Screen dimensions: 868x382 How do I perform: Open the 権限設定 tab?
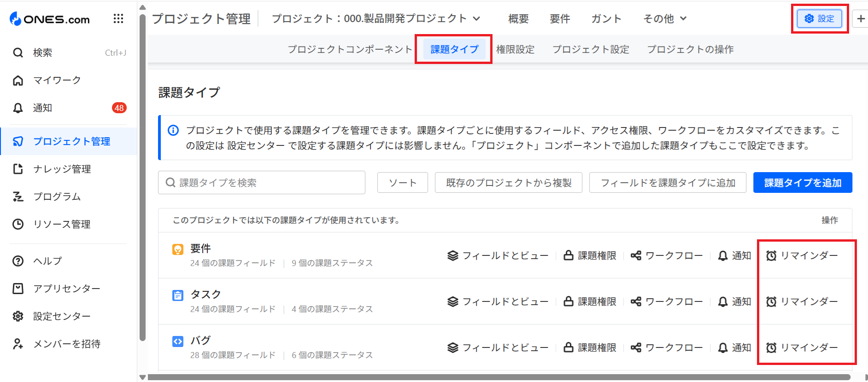tap(515, 49)
